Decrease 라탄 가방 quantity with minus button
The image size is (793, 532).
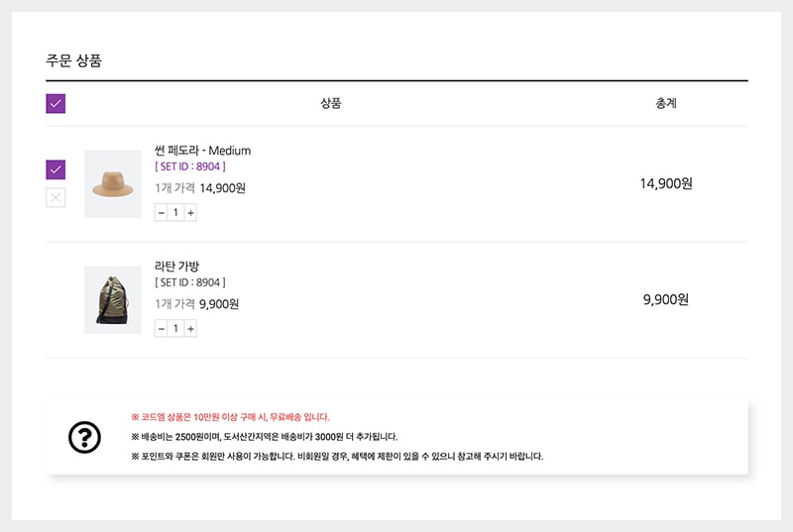pyautogui.click(x=161, y=328)
